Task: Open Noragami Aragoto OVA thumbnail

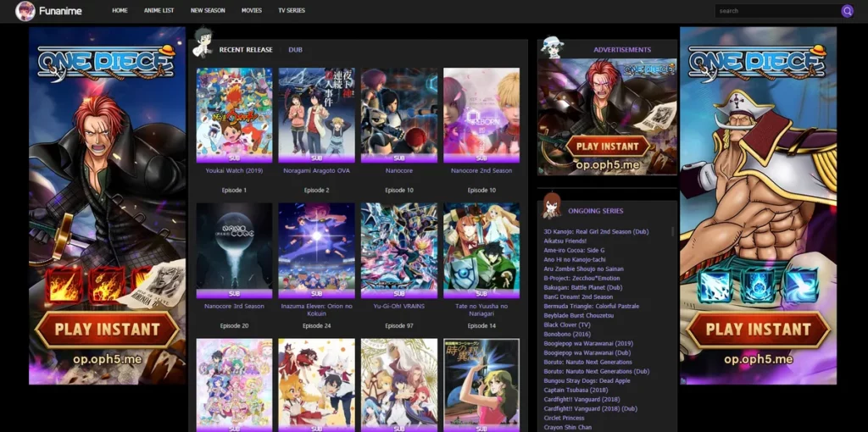Action: pos(317,115)
